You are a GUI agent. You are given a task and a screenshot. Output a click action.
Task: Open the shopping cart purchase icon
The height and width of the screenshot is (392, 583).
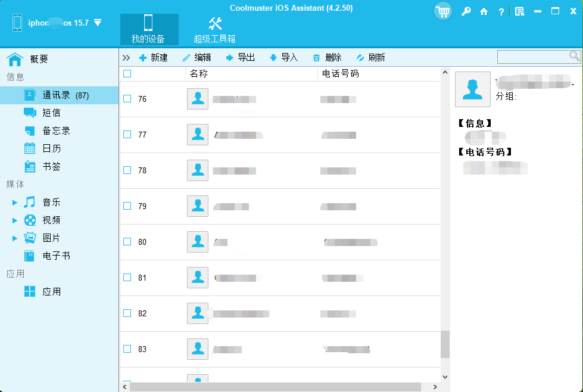[442, 11]
